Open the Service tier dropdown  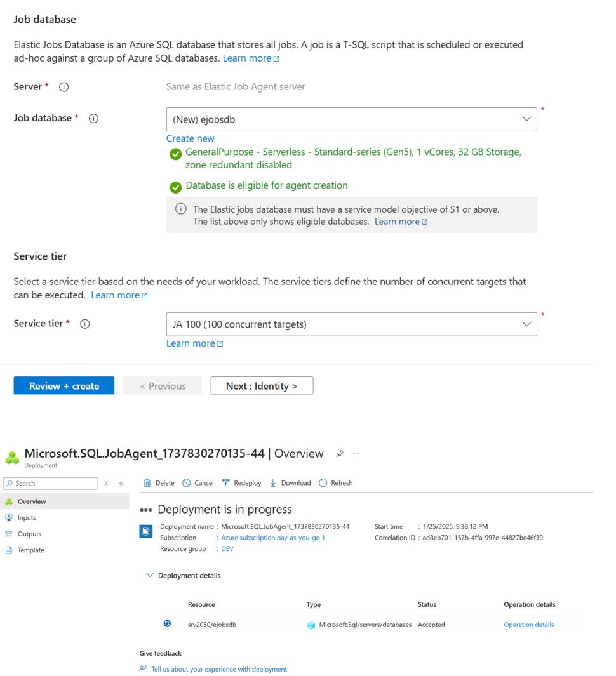(352, 324)
